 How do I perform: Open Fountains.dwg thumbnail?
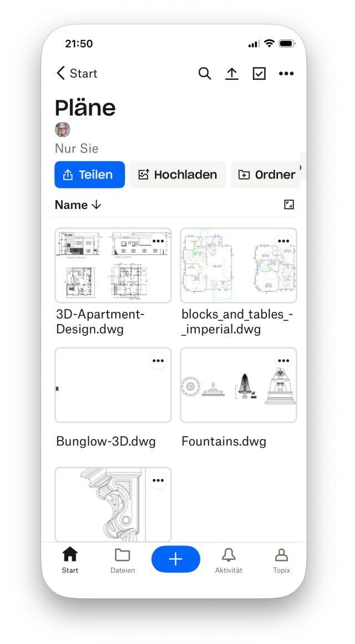pos(239,385)
